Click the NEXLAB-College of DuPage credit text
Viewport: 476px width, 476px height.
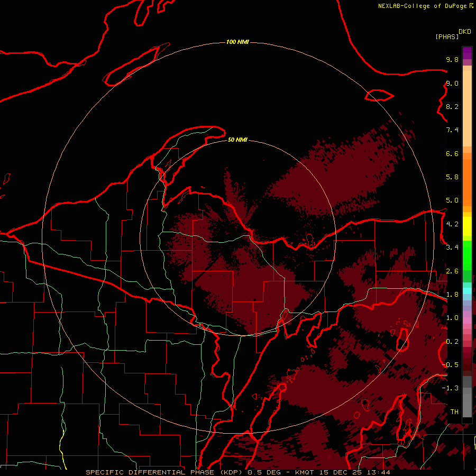point(422,6)
